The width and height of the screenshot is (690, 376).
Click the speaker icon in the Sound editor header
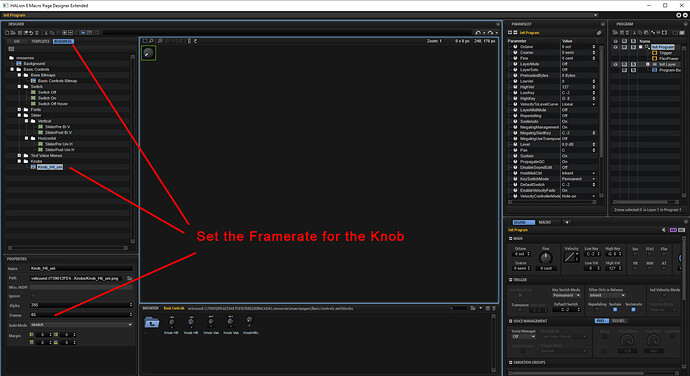(664, 230)
